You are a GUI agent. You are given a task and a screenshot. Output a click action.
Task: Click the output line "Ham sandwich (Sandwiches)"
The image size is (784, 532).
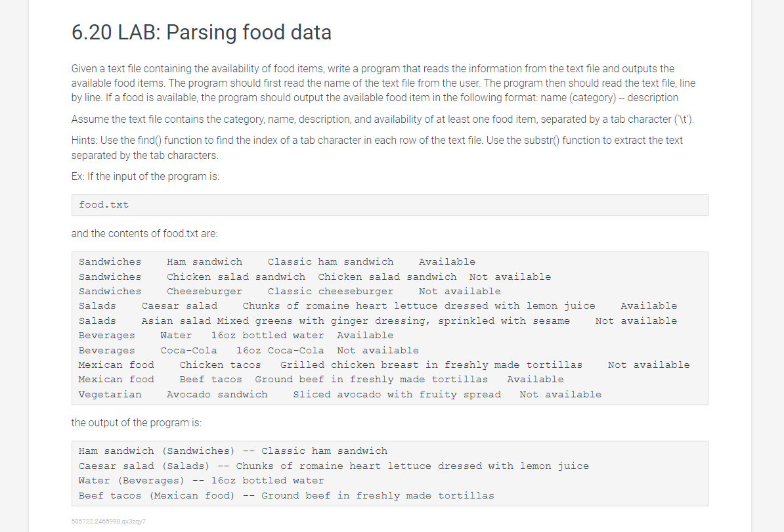pyautogui.click(x=233, y=451)
